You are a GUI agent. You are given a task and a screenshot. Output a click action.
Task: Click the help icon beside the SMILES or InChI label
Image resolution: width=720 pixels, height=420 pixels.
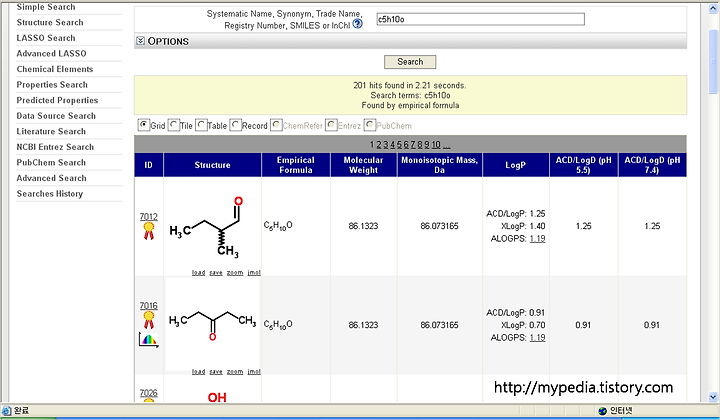click(357, 24)
